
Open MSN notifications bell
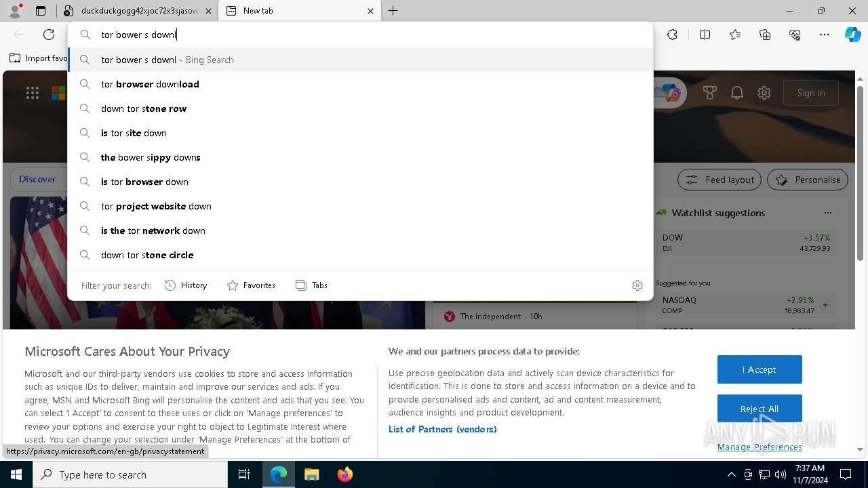click(x=737, y=94)
